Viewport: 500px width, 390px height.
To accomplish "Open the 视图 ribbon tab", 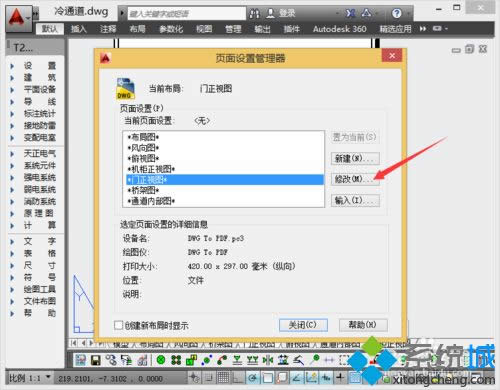I will tap(204, 29).
